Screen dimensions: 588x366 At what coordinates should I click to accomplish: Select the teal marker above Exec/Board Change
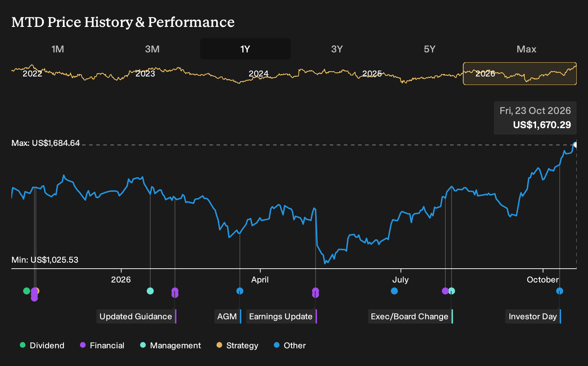452,291
